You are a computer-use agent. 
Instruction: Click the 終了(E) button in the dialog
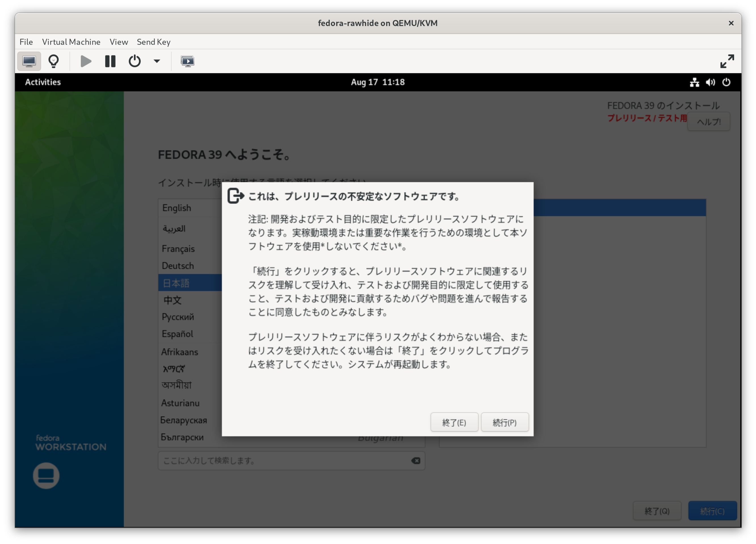tap(454, 422)
